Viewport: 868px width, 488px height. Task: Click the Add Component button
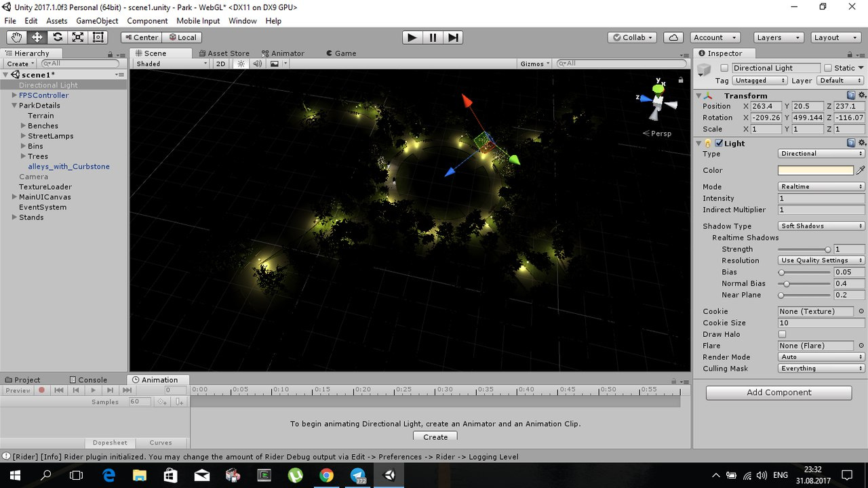(778, 392)
